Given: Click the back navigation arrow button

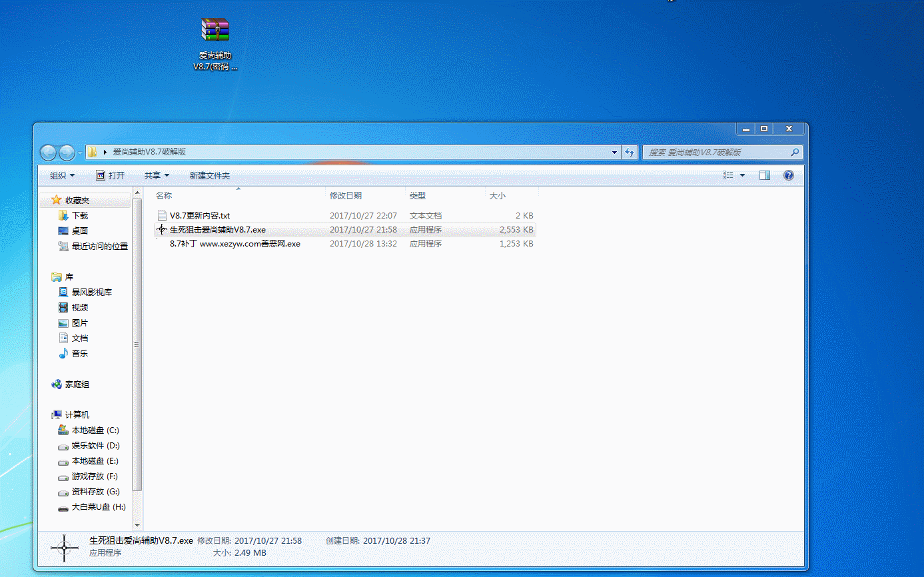Looking at the screenshot, I should (49, 153).
